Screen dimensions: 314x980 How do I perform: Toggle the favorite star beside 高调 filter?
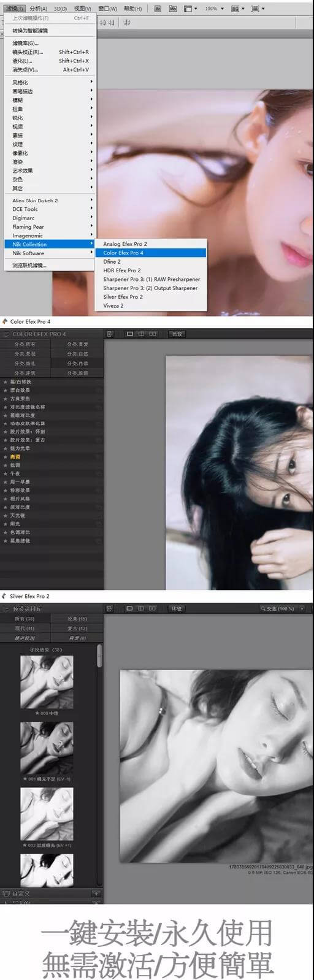pos(6,457)
